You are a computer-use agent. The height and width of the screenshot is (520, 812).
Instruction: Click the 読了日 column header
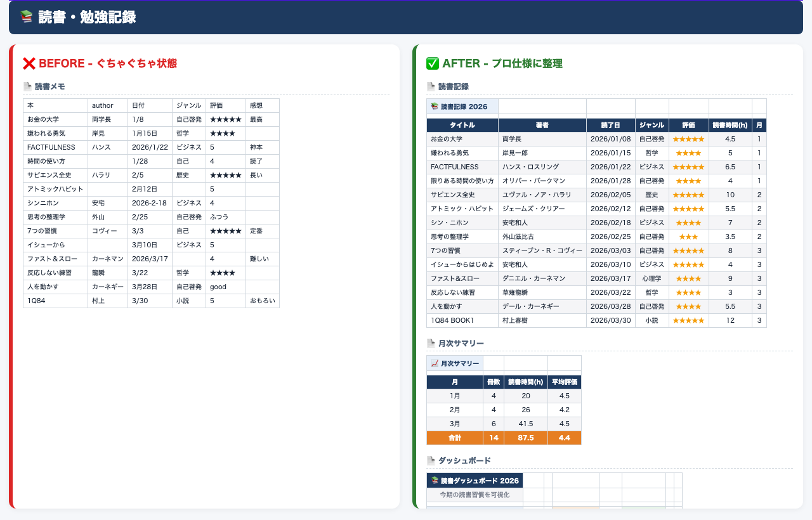611,126
